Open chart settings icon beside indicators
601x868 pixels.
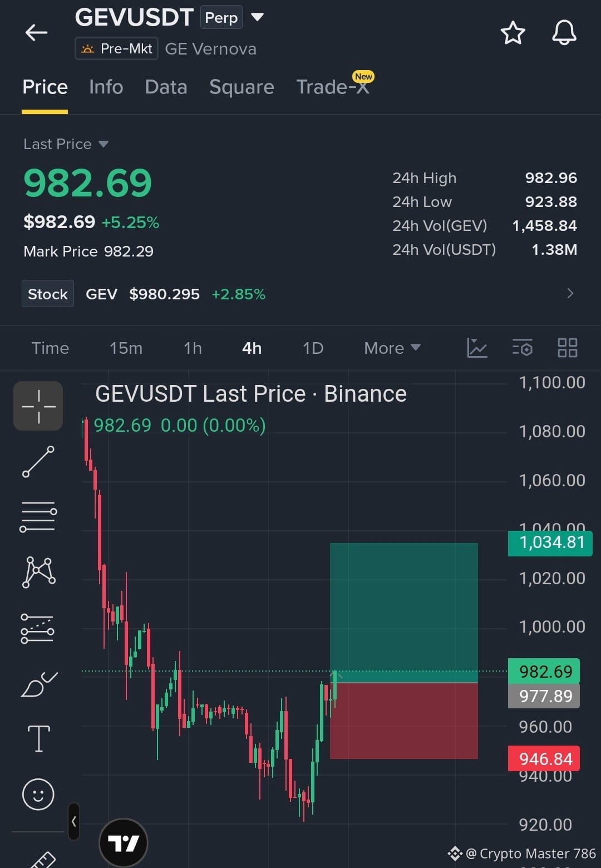pyautogui.click(x=522, y=348)
